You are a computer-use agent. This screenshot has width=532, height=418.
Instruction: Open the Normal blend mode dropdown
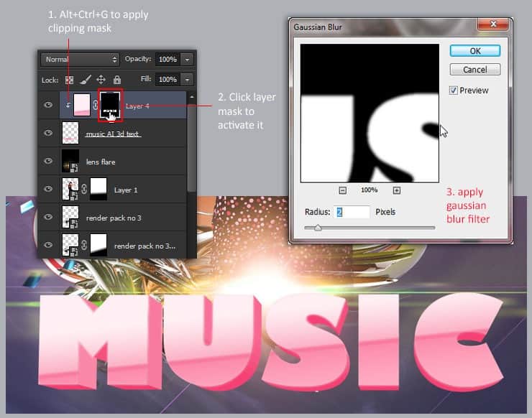80,60
